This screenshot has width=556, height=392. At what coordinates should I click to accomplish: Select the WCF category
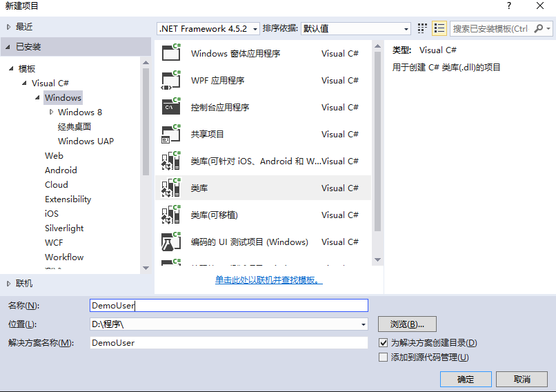coord(54,243)
